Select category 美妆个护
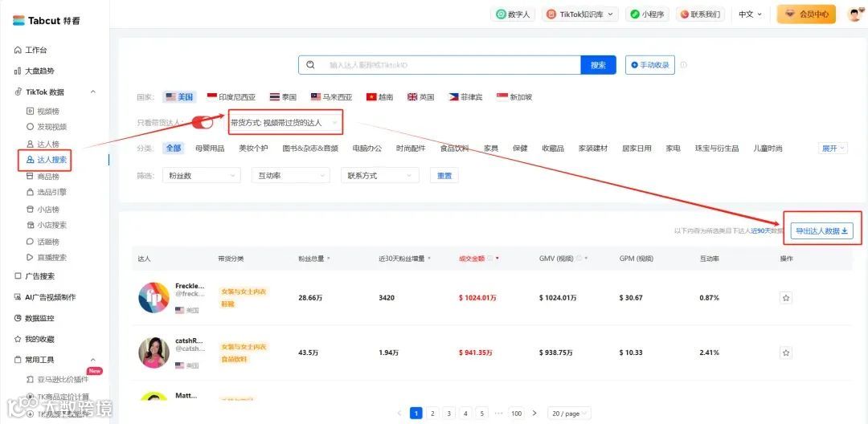 tap(253, 148)
